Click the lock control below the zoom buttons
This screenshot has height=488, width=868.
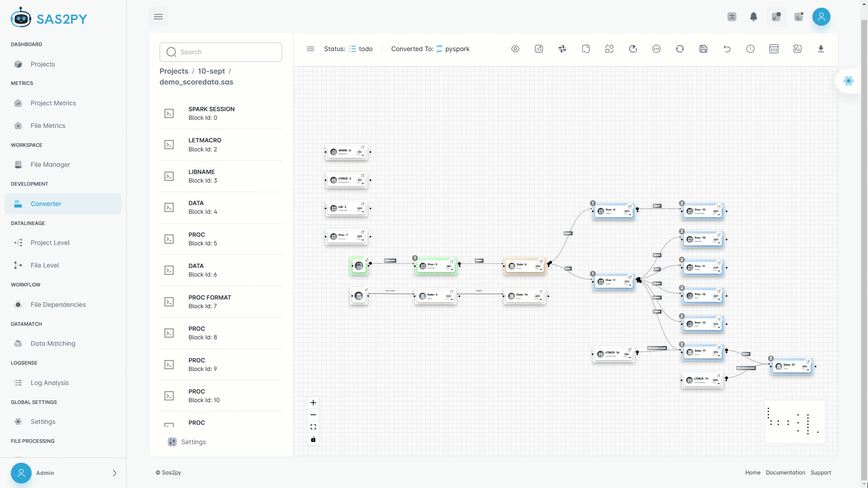pyautogui.click(x=313, y=439)
